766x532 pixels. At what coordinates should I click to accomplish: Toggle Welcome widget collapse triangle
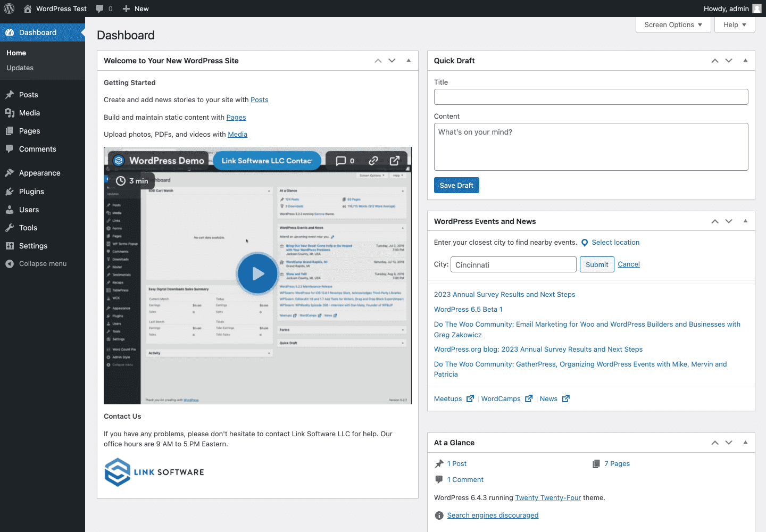(409, 61)
